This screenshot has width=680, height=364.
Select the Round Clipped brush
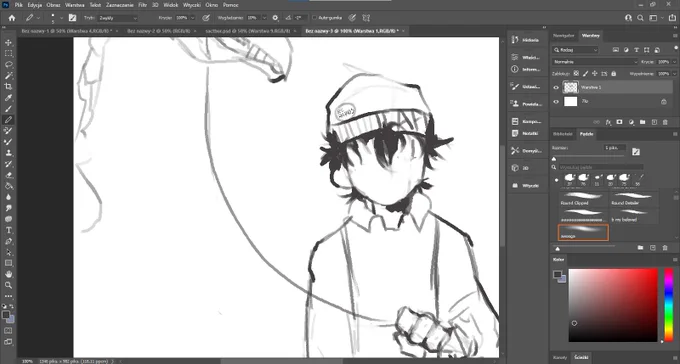point(582,200)
